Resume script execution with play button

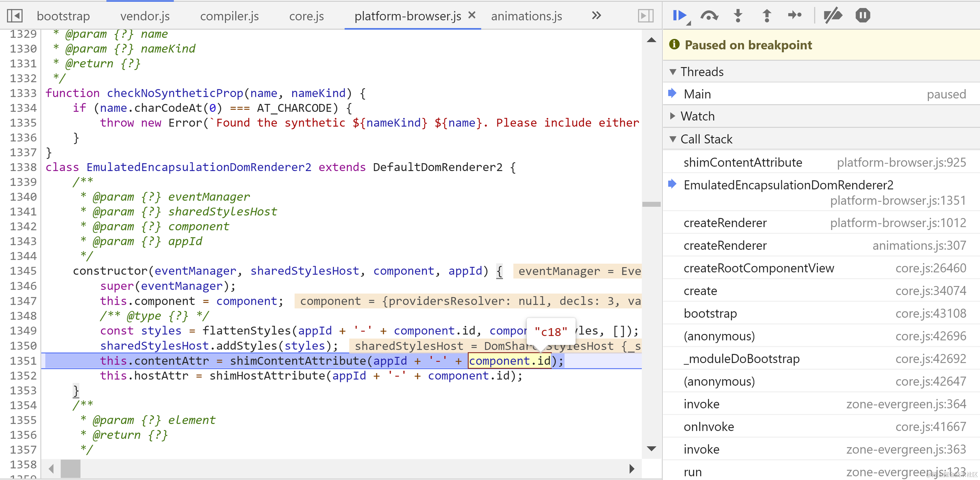(680, 16)
